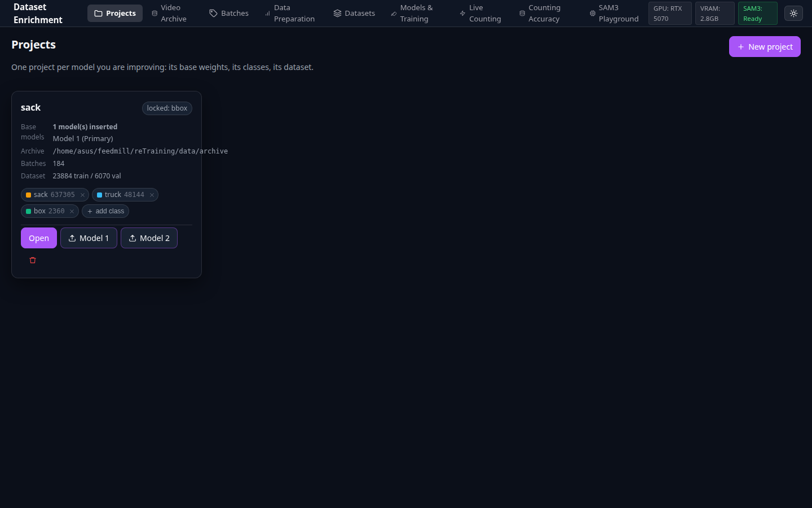Screen dimensions: 812x508
Task: Click the orange swatch of the sack class
Action: click(28, 195)
